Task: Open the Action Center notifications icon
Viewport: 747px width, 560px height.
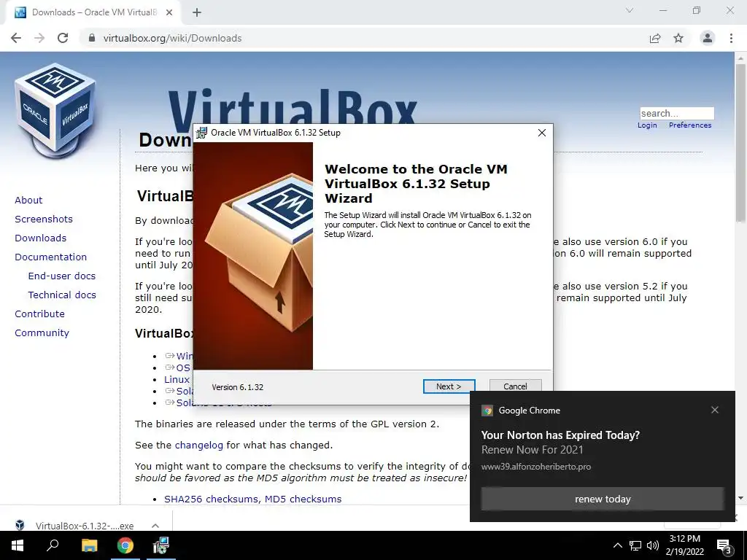Action: tap(724, 545)
